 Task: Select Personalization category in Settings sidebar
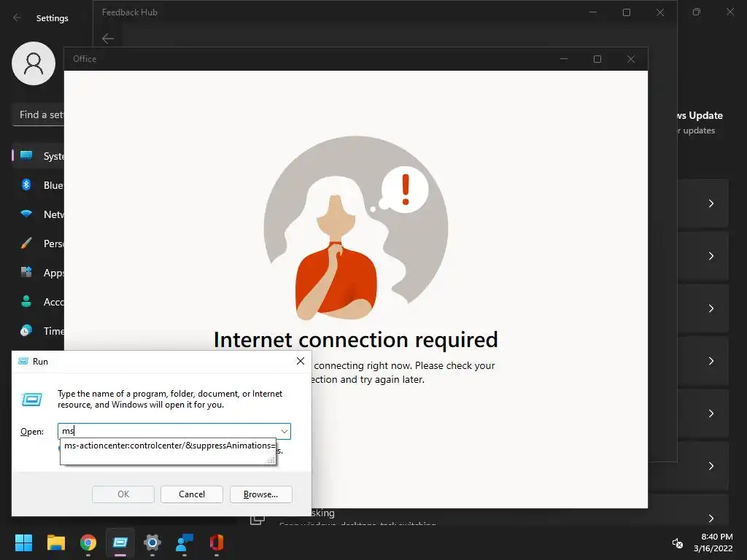click(x=38, y=244)
